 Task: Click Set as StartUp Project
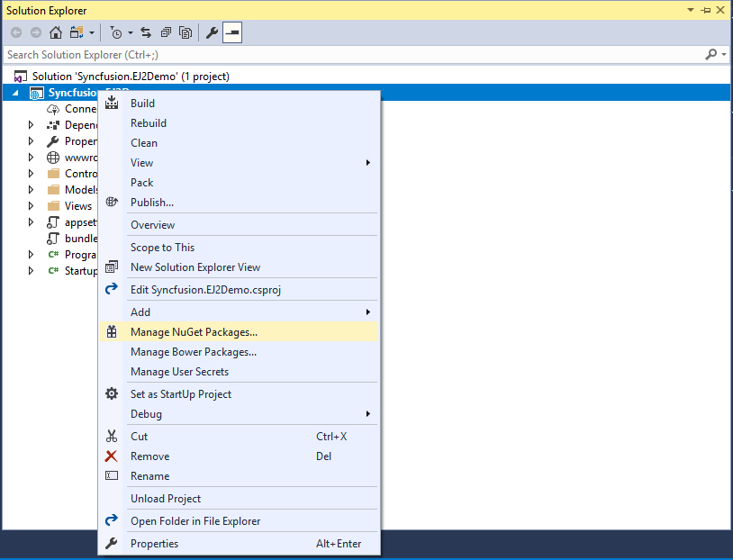tap(180, 393)
